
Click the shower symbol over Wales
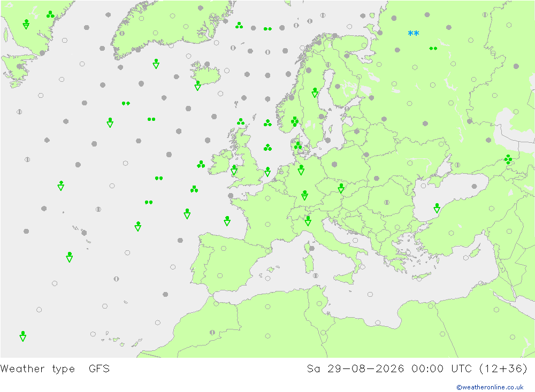234,170
